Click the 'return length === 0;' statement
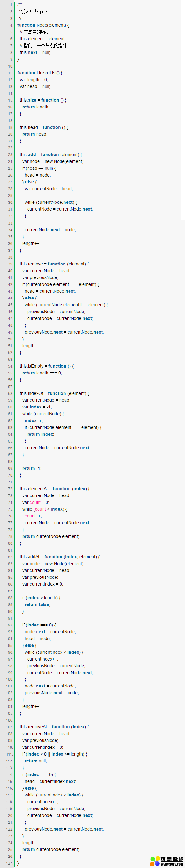This screenshot has width=185, height=868. pyautogui.click(x=42, y=373)
